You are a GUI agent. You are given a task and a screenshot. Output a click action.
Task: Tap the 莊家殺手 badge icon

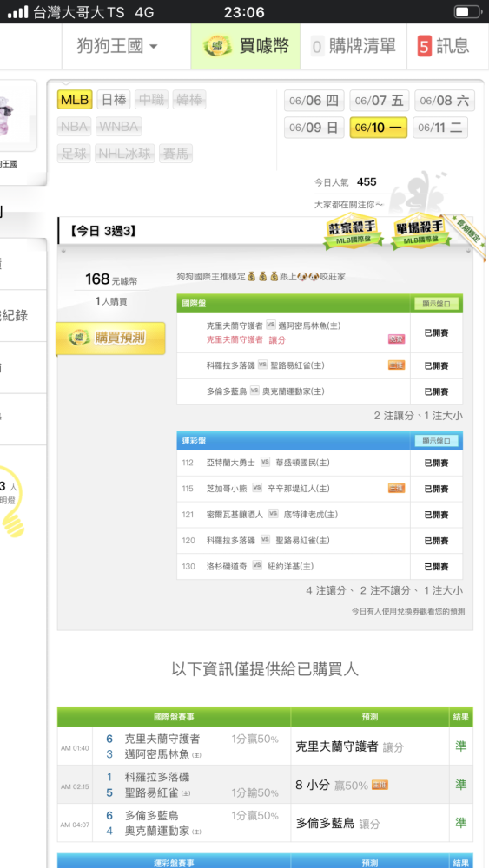pyautogui.click(x=354, y=231)
